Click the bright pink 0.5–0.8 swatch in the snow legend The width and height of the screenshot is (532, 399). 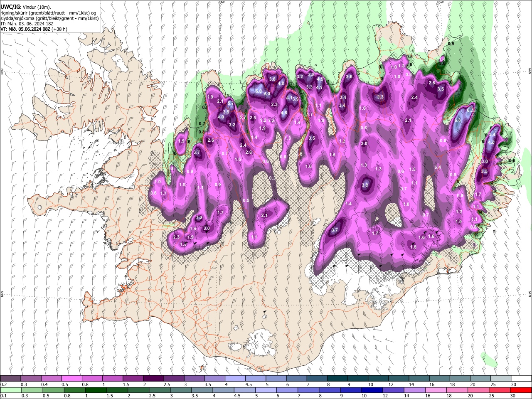click(71, 379)
